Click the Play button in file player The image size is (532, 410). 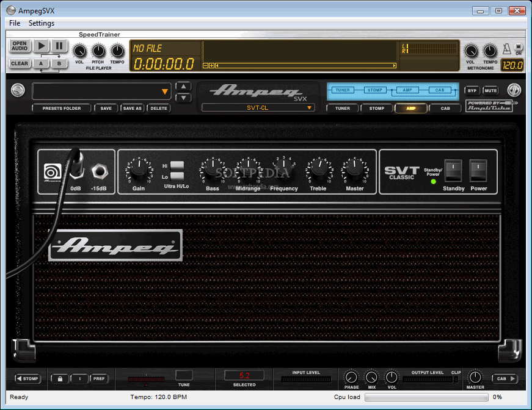(42, 46)
